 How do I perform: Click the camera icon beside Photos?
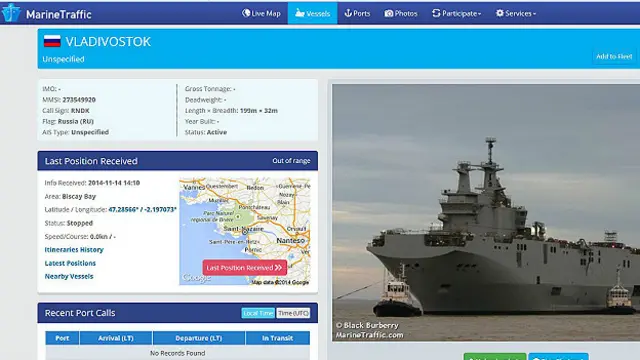point(389,13)
